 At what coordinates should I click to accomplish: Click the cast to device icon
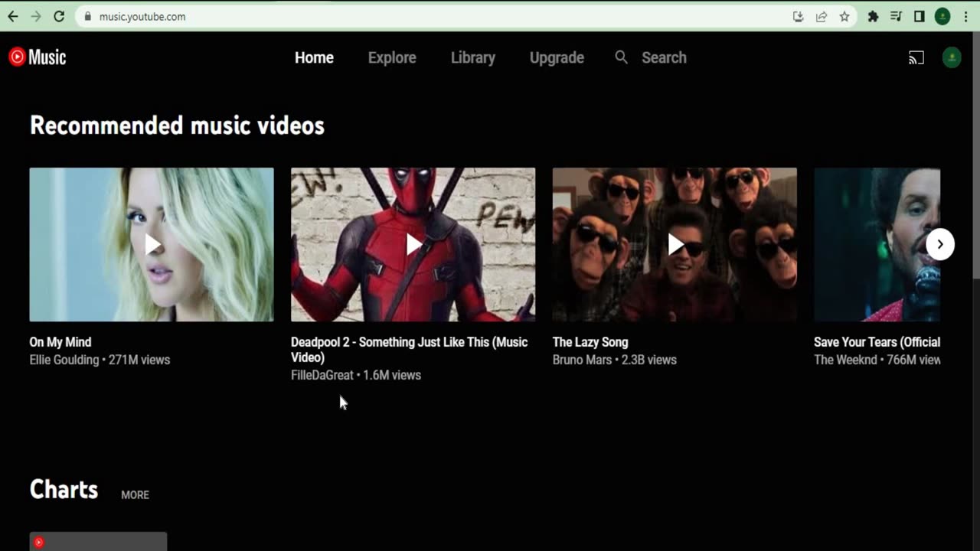click(916, 57)
